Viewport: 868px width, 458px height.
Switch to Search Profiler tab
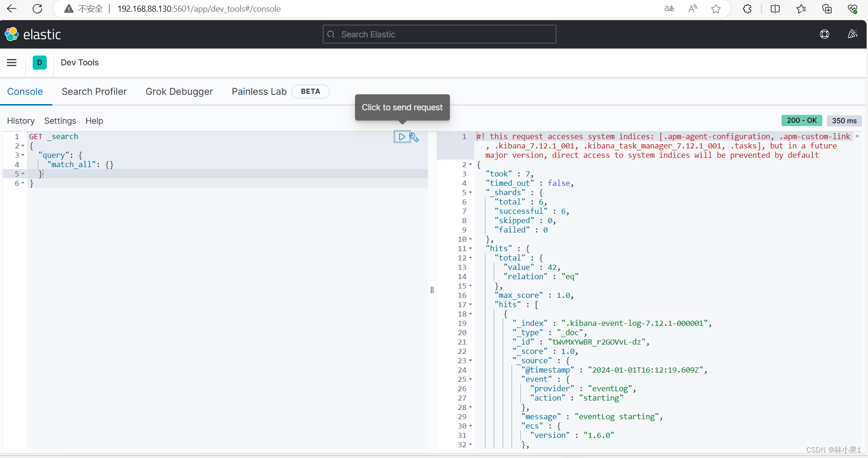tap(94, 92)
